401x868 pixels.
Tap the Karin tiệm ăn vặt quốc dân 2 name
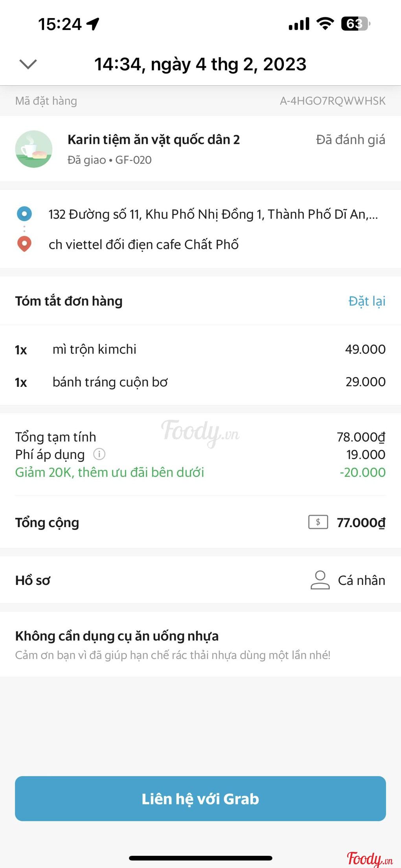pos(153,140)
